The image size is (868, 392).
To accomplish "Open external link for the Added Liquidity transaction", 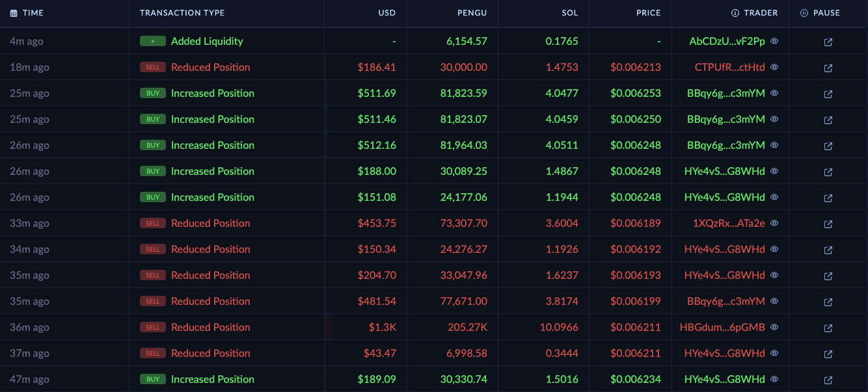I will pos(828,42).
